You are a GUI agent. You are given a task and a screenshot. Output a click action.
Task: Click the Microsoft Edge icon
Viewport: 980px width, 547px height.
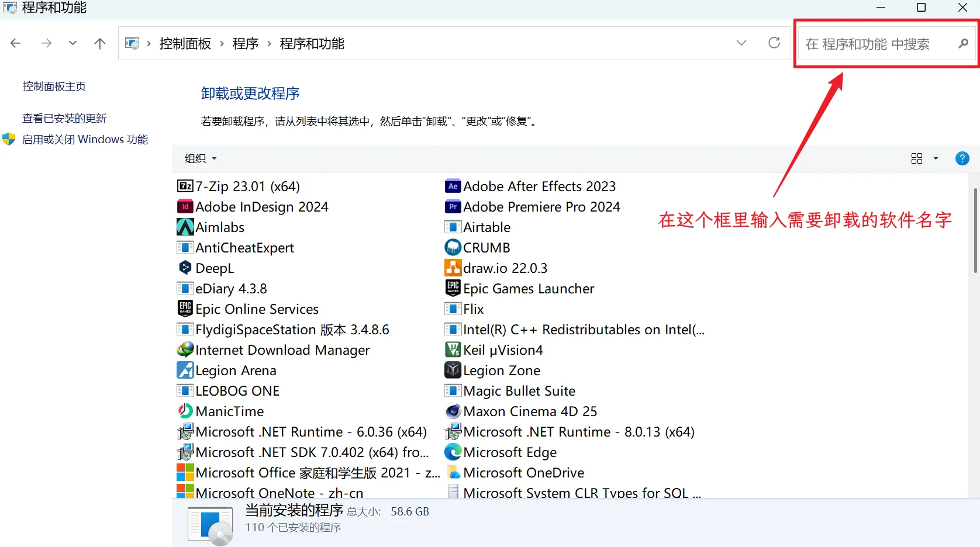click(453, 452)
